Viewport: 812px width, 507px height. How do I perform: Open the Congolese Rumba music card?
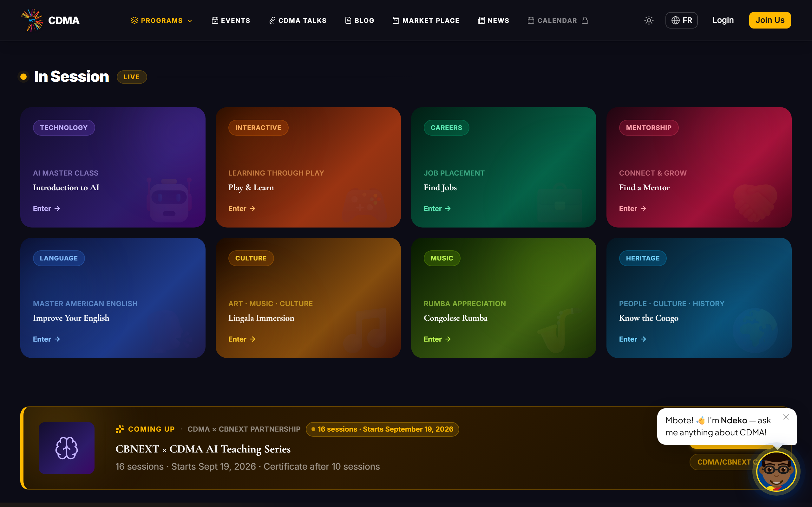503,298
